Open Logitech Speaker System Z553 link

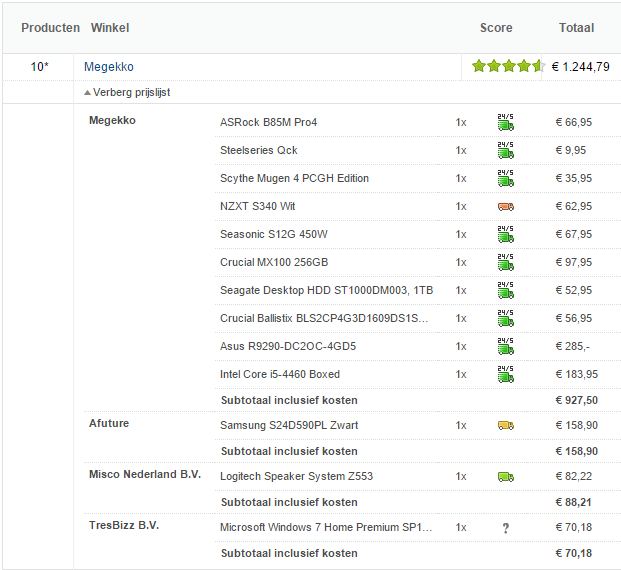pyautogui.click(x=296, y=477)
